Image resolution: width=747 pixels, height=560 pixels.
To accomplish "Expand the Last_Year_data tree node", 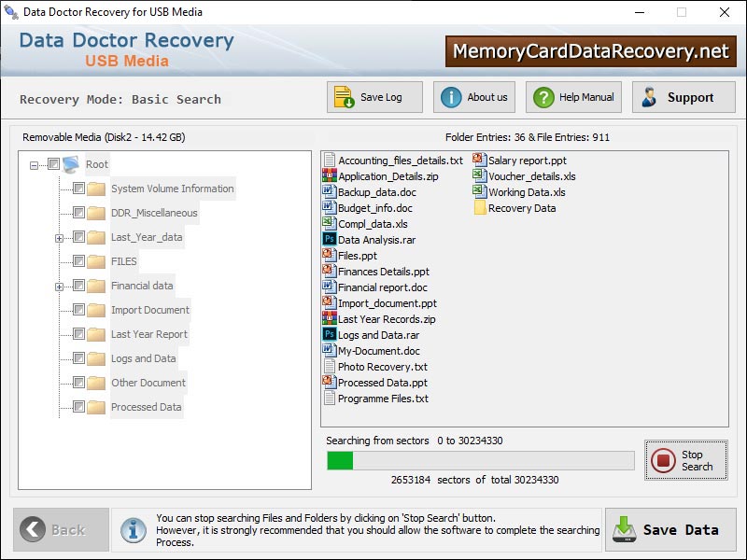I will (59, 237).
